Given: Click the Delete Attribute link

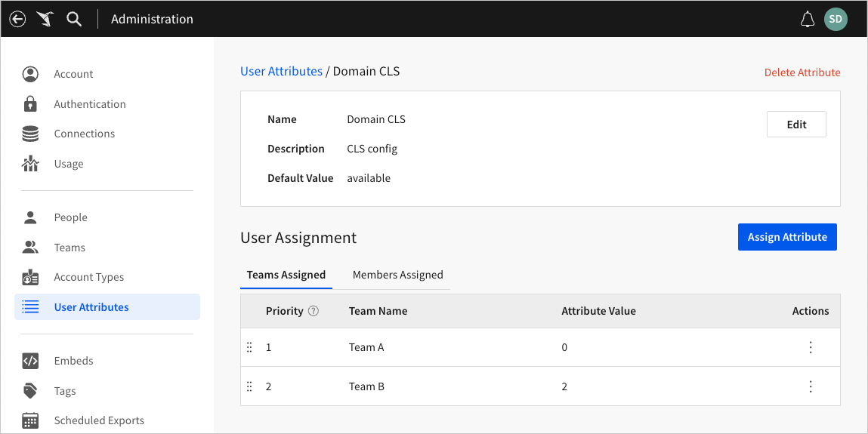Looking at the screenshot, I should [802, 72].
